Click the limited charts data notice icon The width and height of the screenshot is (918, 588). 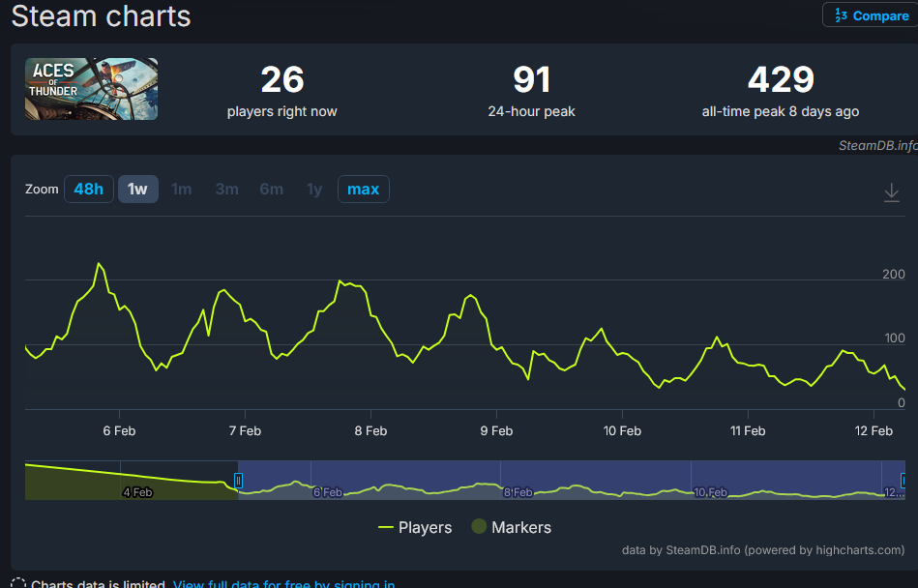click(x=18, y=584)
